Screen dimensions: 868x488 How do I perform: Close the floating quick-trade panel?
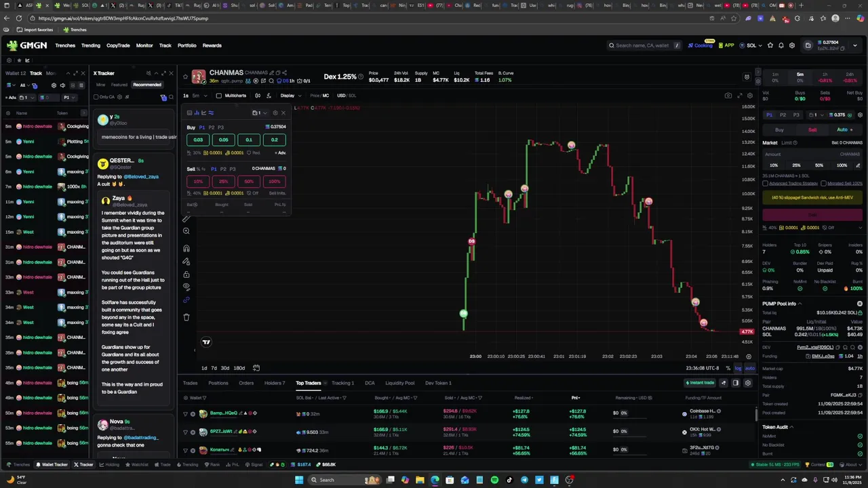(283, 113)
